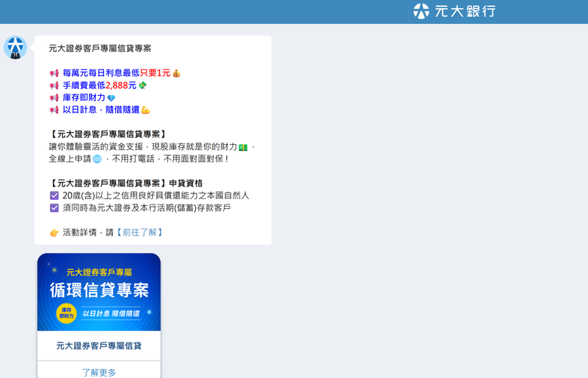Viewport: 588px width, 378px height.
Task: Click megaphone icon beside 手續費最低
Action: [x=54, y=85]
